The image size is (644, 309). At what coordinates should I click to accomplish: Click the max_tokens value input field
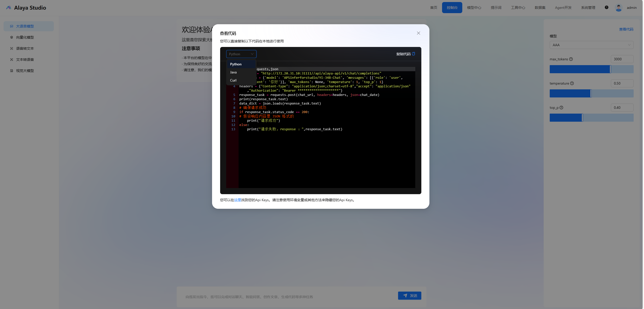click(622, 59)
